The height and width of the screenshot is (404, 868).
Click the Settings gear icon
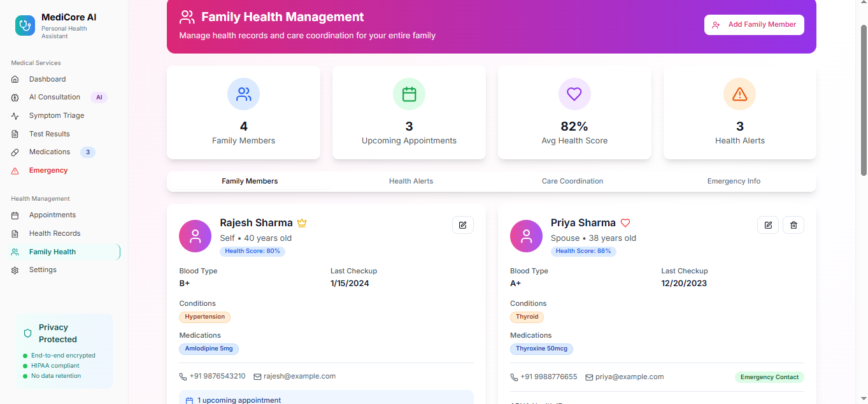[15, 270]
